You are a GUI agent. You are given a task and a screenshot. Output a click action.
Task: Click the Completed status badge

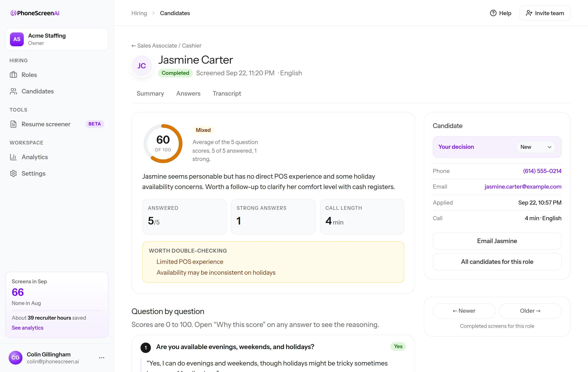click(175, 73)
